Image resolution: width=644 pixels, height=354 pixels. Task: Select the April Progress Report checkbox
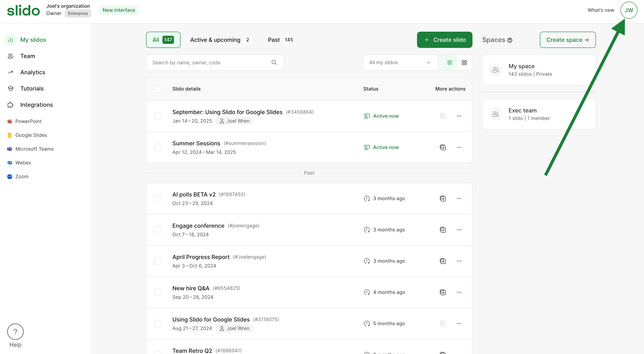(x=158, y=261)
